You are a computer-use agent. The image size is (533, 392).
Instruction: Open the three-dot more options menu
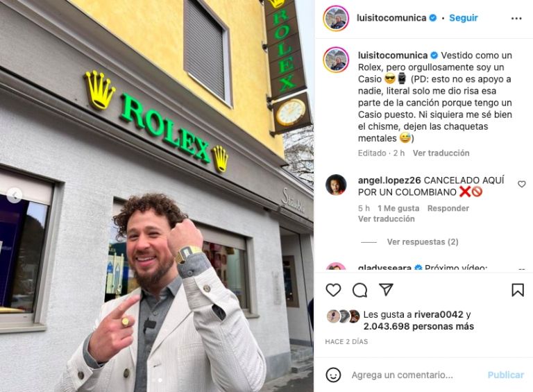point(516,18)
